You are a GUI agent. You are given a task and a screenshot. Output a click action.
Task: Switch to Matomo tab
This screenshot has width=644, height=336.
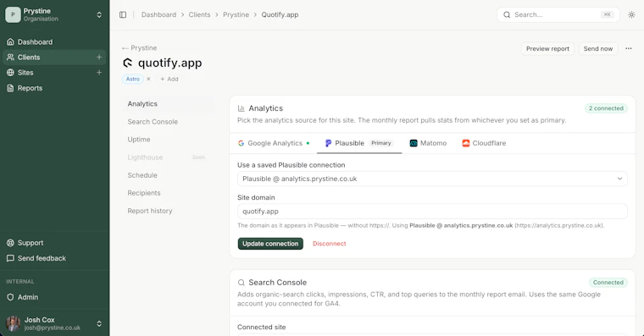pyautogui.click(x=429, y=143)
